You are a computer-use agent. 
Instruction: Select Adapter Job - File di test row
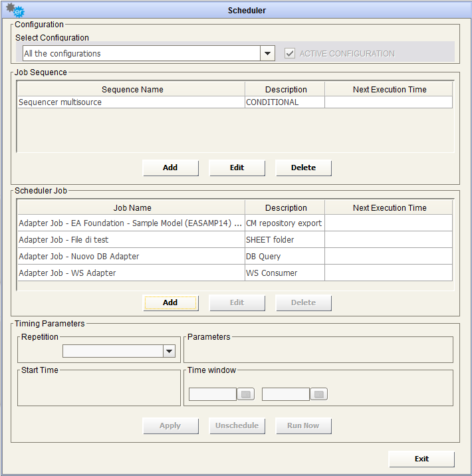pos(132,240)
